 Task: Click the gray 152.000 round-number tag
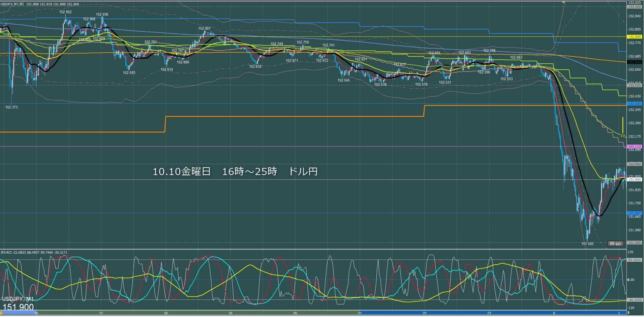point(634,164)
